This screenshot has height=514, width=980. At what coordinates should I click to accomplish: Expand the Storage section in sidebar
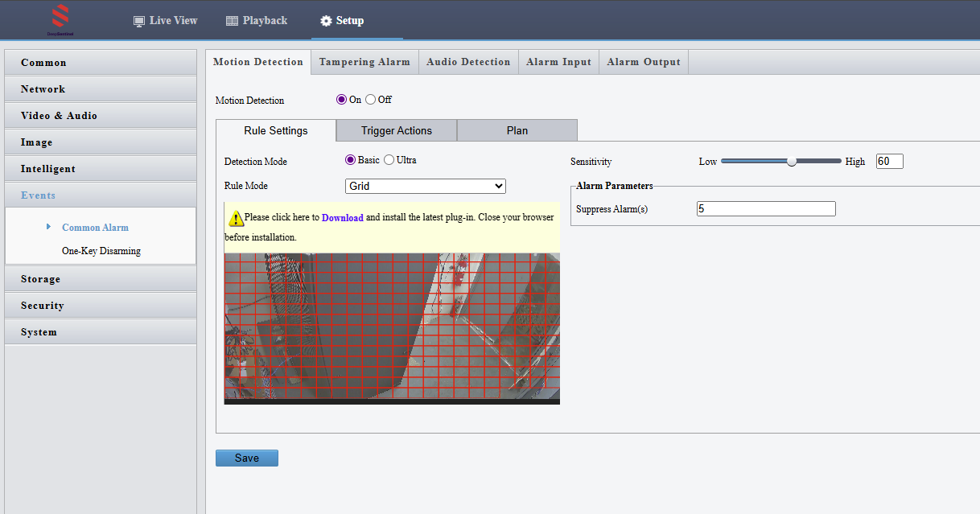click(101, 279)
